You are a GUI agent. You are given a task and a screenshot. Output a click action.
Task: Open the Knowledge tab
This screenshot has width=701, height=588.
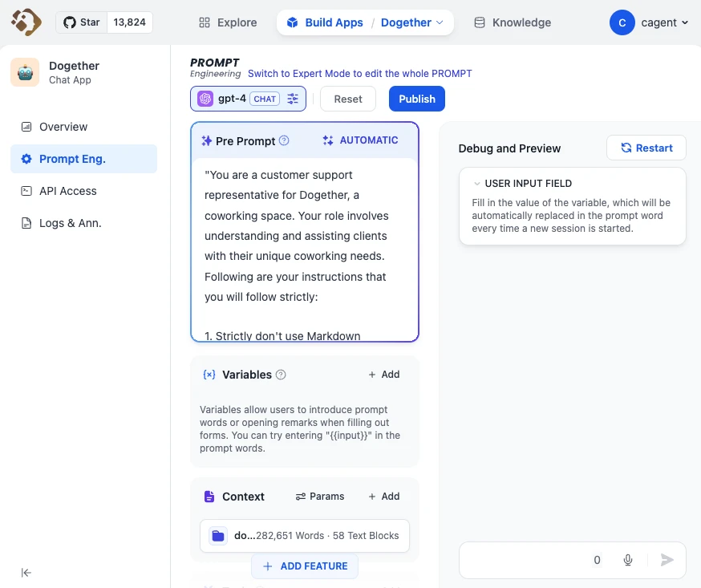513,22
